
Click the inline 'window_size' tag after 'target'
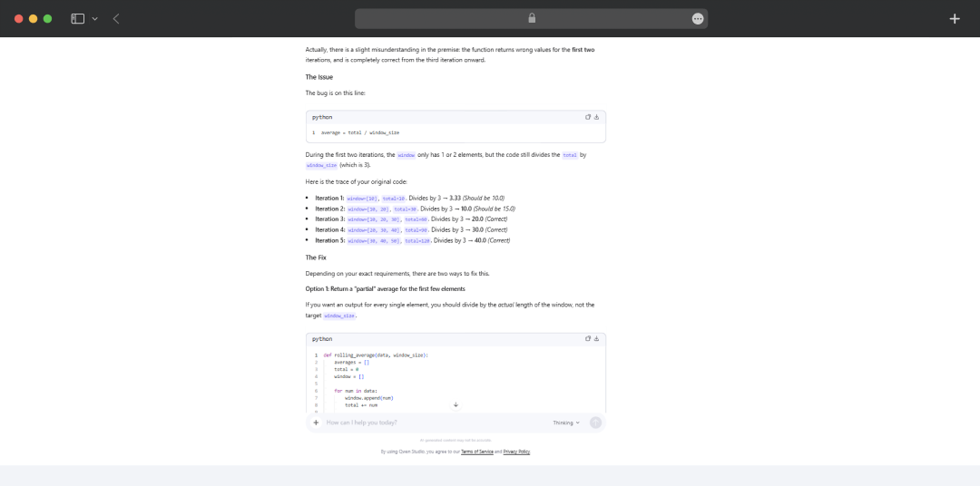pos(339,316)
